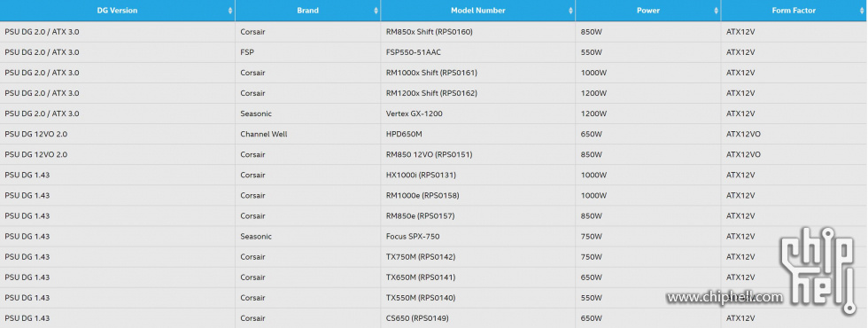Screen dimensions: 868x328
Task: Toggle sort arrows on Model Number column
Action: 570,11
